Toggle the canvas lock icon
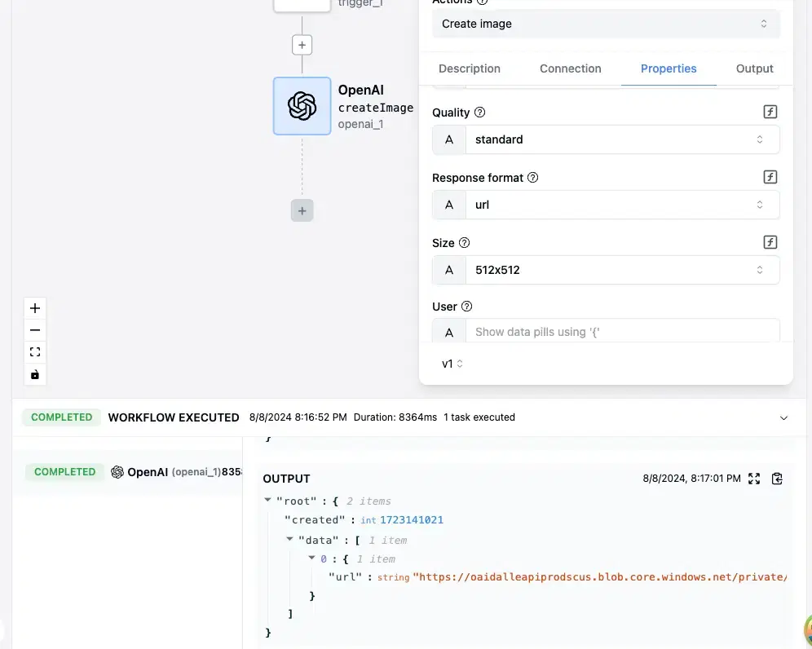The image size is (812, 649). click(34, 374)
